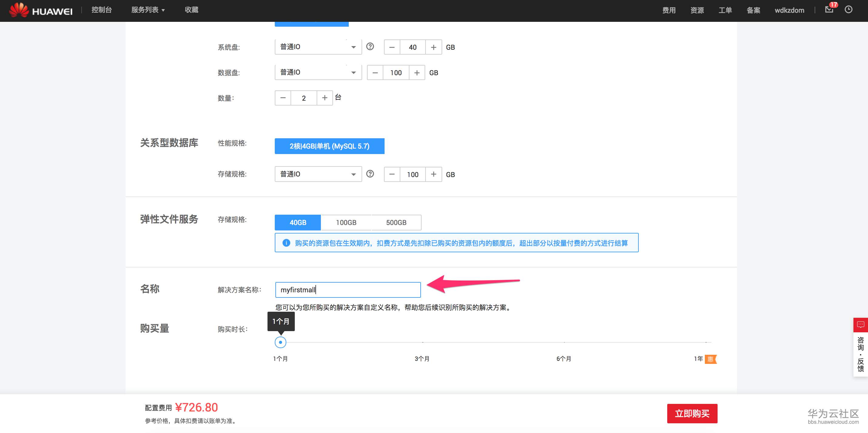The width and height of the screenshot is (868, 433).
Task: Decrease database storage size with minus
Action: [x=392, y=174]
